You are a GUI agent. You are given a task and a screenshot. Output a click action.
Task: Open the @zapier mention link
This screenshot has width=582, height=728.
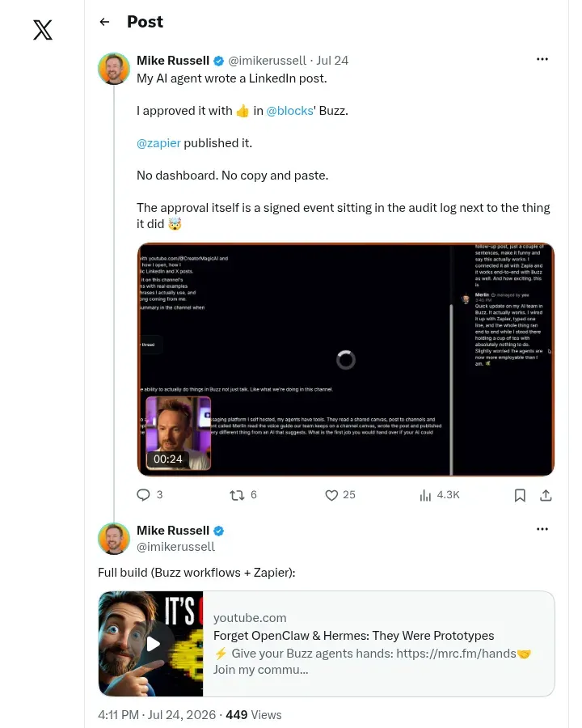click(158, 143)
